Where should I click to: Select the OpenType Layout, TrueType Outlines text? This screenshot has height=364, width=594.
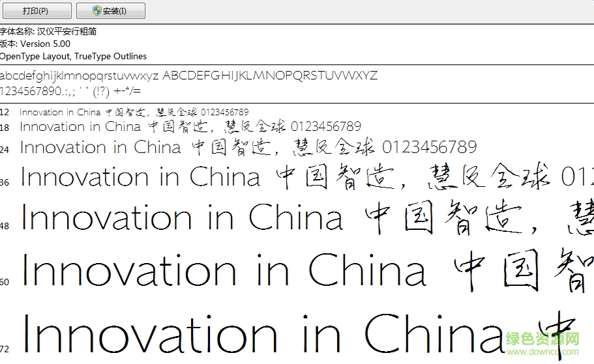pyautogui.click(x=73, y=57)
